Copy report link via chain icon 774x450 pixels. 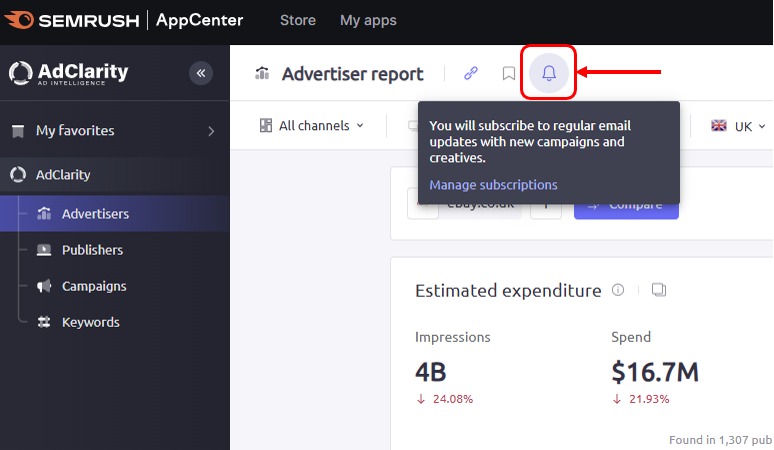(471, 73)
